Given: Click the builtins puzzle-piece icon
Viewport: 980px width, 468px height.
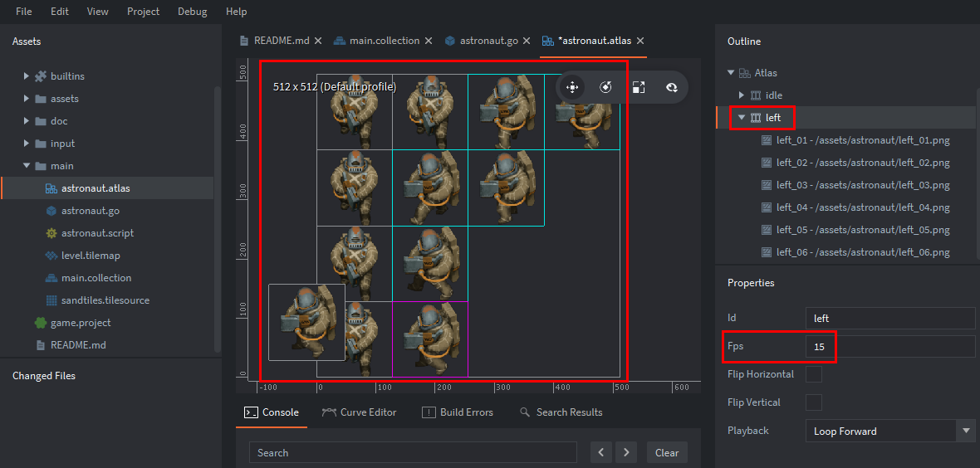Looking at the screenshot, I should pyautogui.click(x=41, y=76).
